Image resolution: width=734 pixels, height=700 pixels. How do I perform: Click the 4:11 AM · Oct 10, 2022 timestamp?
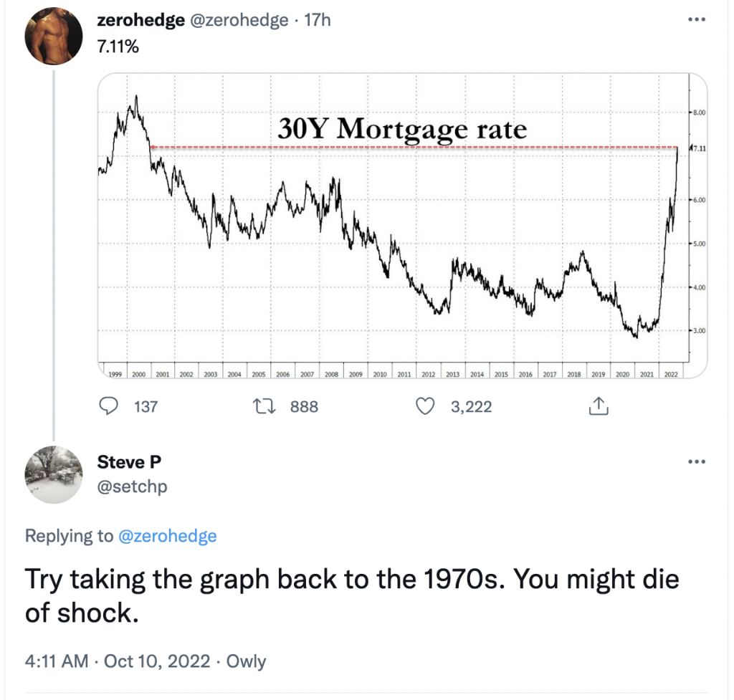[x=118, y=661]
